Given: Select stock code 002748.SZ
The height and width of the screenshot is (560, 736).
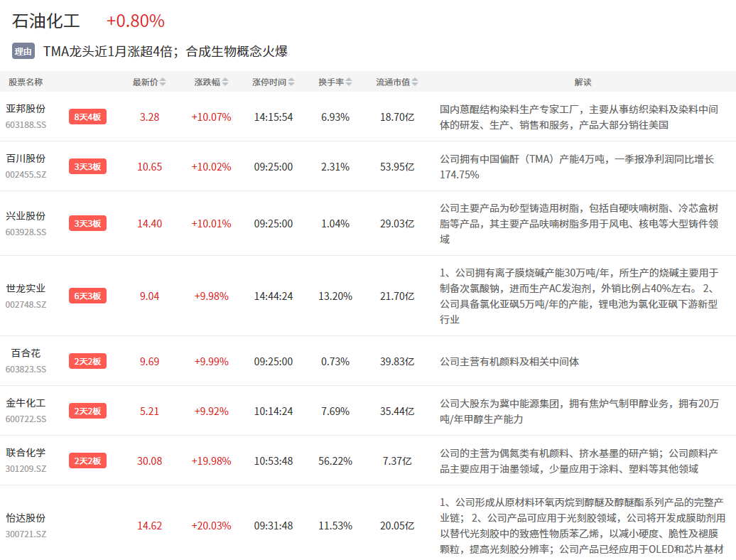Looking at the screenshot, I should tap(26, 305).
